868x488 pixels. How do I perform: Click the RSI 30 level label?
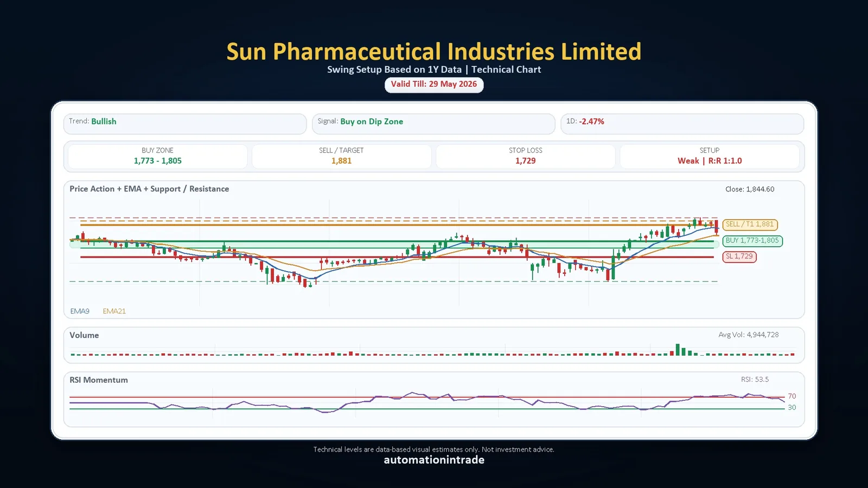pos(792,408)
